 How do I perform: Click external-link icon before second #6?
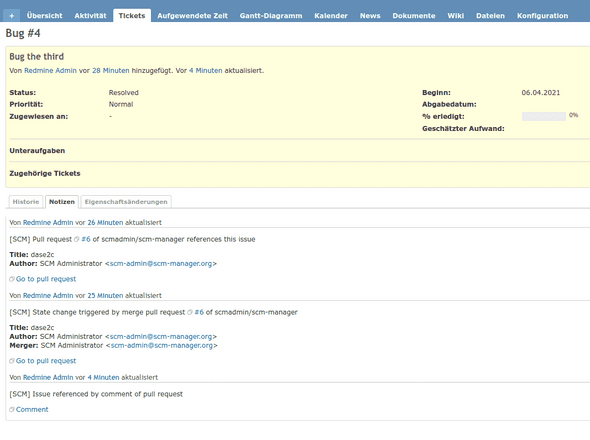190,312
